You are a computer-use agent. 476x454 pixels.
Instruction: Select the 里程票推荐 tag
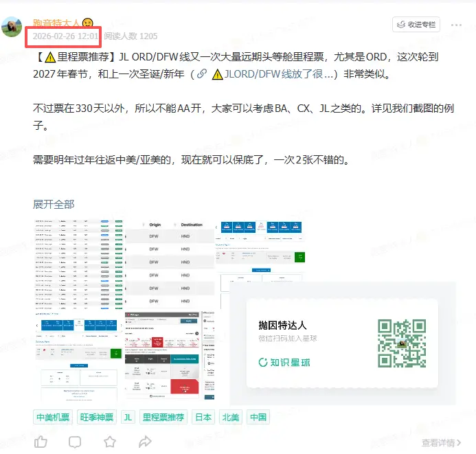[163, 418]
